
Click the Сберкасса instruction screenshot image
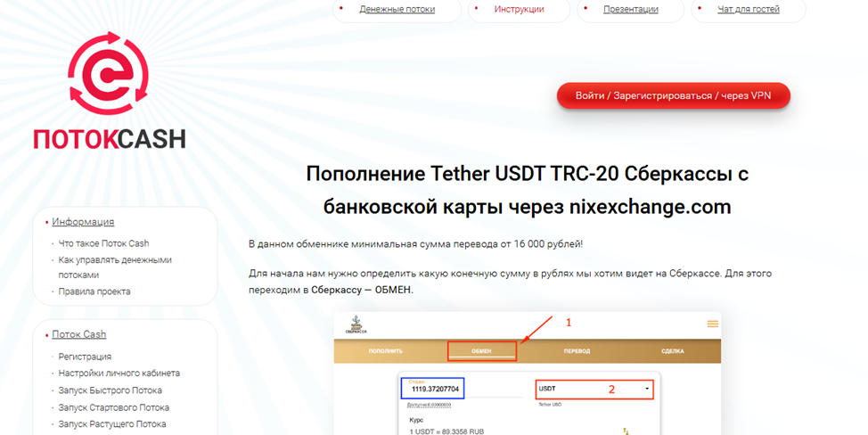point(528,373)
